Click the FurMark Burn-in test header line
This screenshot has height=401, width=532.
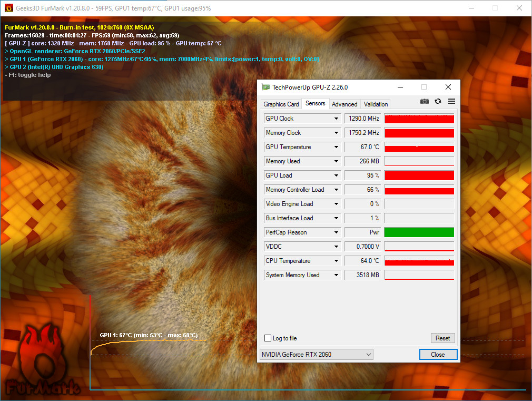(80, 27)
